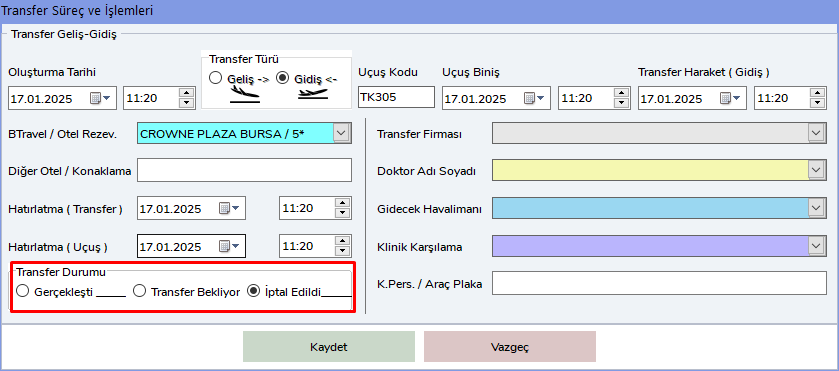Increase the Oluşturma Tarihi time
The height and width of the screenshot is (371, 839).
(187, 94)
